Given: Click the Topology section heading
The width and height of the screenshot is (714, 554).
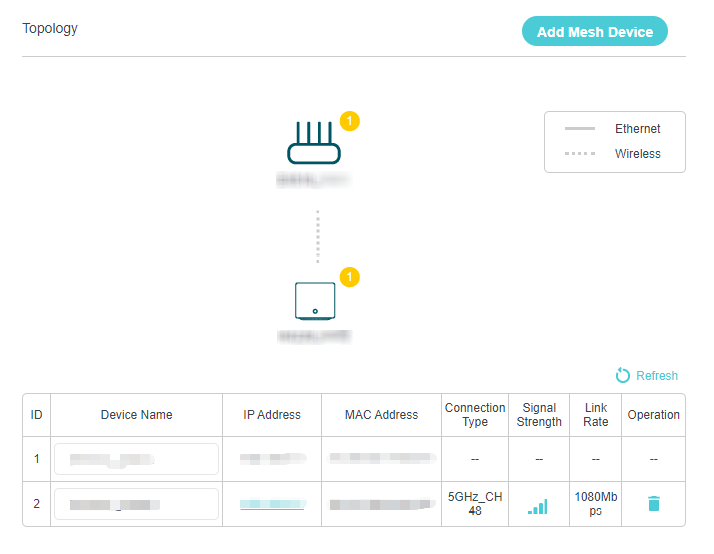Looking at the screenshot, I should (x=50, y=28).
